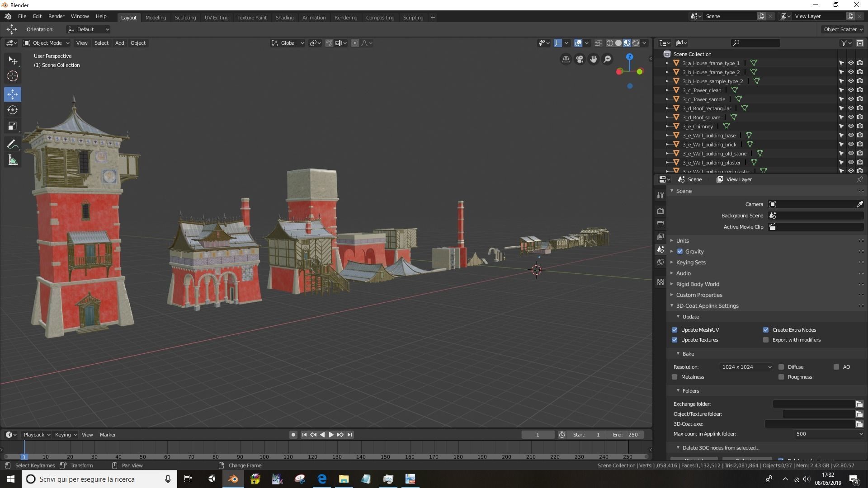Click the End frame field
Screen dimensions: 868x488
[625, 435]
